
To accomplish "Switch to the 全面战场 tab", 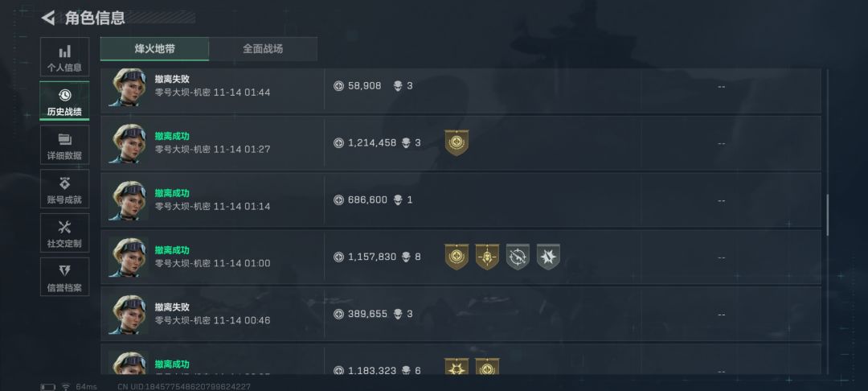I will (263, 49).
